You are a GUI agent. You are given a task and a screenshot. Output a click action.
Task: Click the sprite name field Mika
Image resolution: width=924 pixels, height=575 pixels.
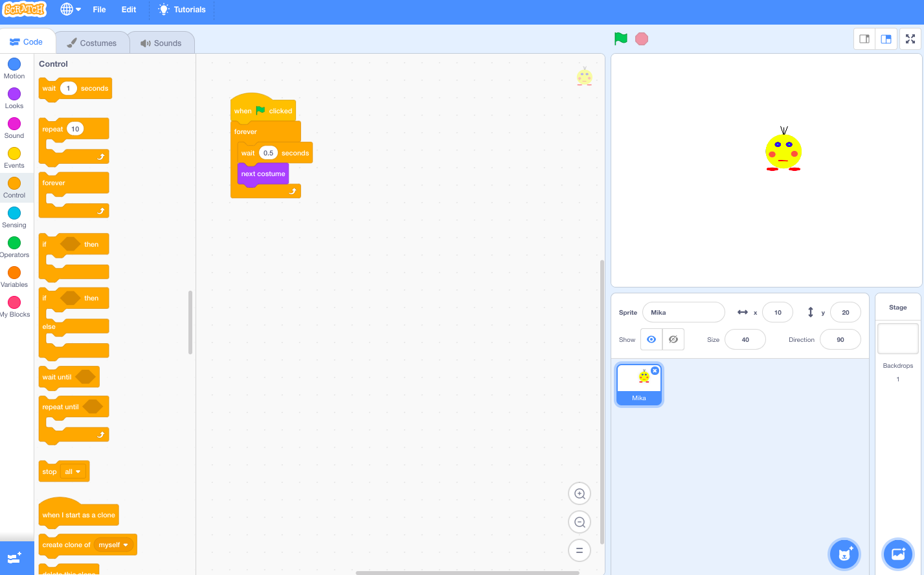point(683,312)
